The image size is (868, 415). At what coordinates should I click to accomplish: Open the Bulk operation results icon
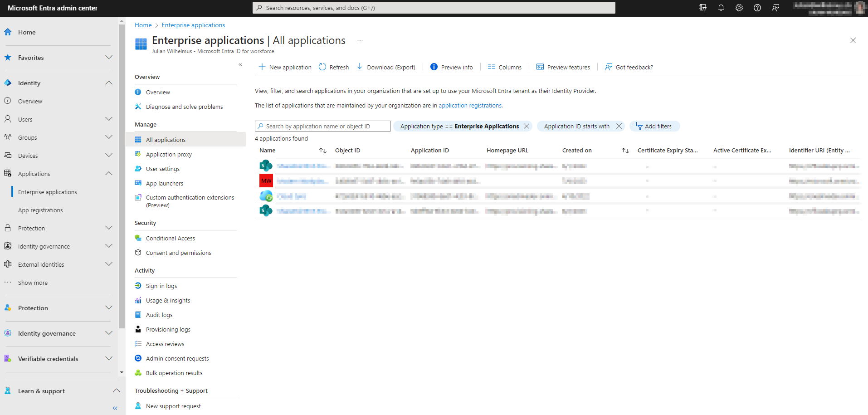138,373
